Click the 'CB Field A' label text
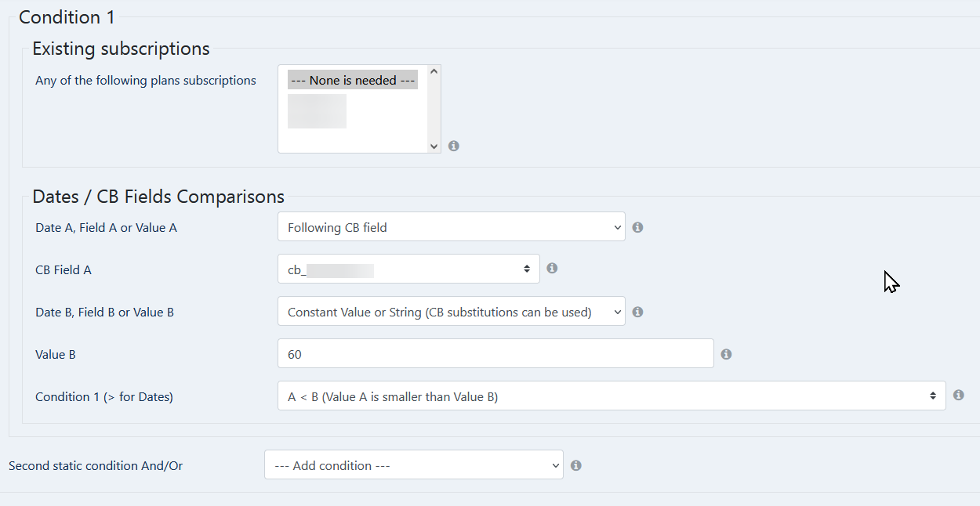The width and height of the screenshot is (980, 506). (64, 269)
